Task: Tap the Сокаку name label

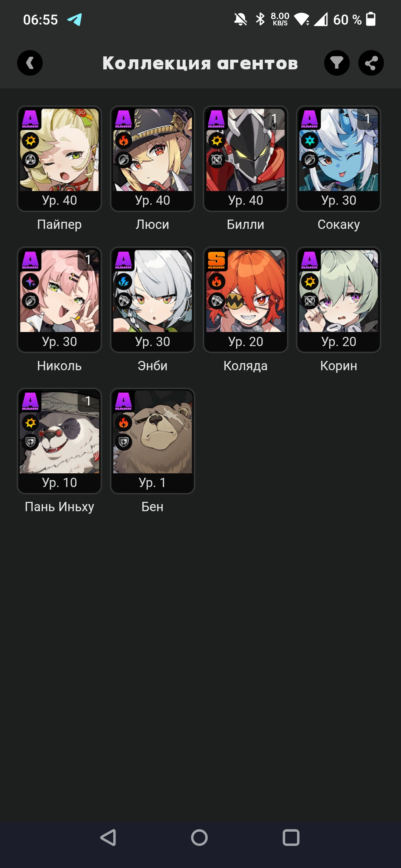Action: [339, 224]
